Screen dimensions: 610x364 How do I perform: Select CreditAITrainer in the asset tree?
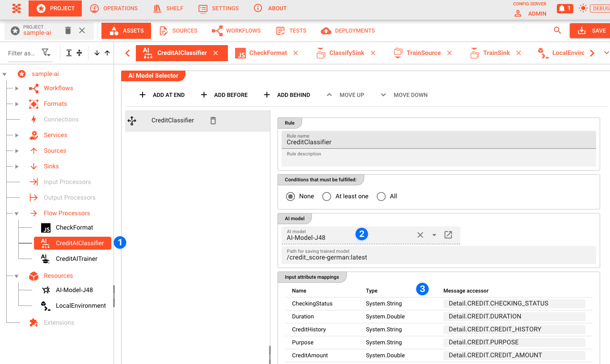(x=76, y=259)
